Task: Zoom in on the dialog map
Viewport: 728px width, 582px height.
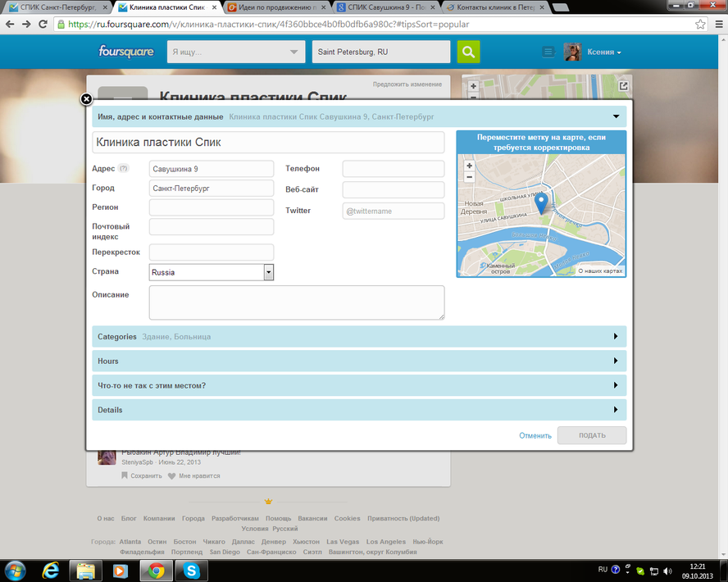Action: 470,166
